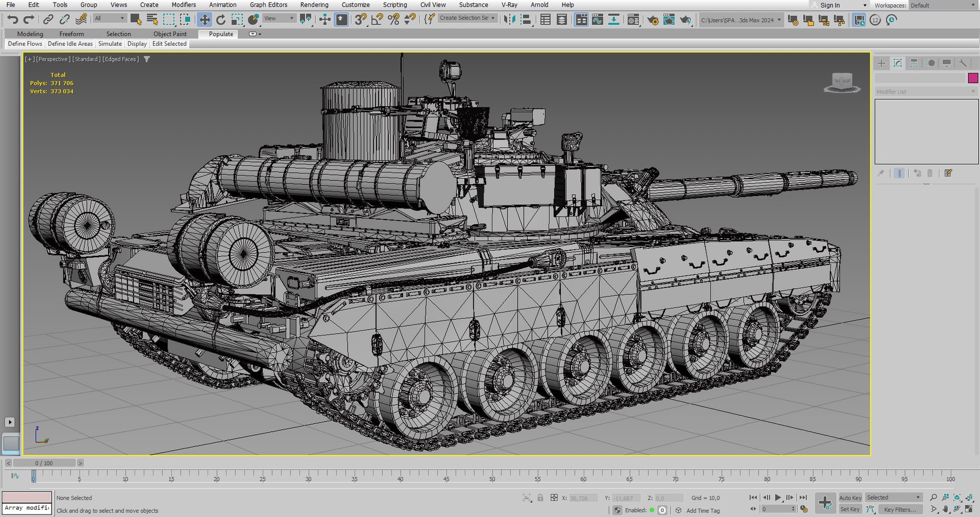
Task: Open Select by Name dialog icon
Action: [x=152, y=19]
